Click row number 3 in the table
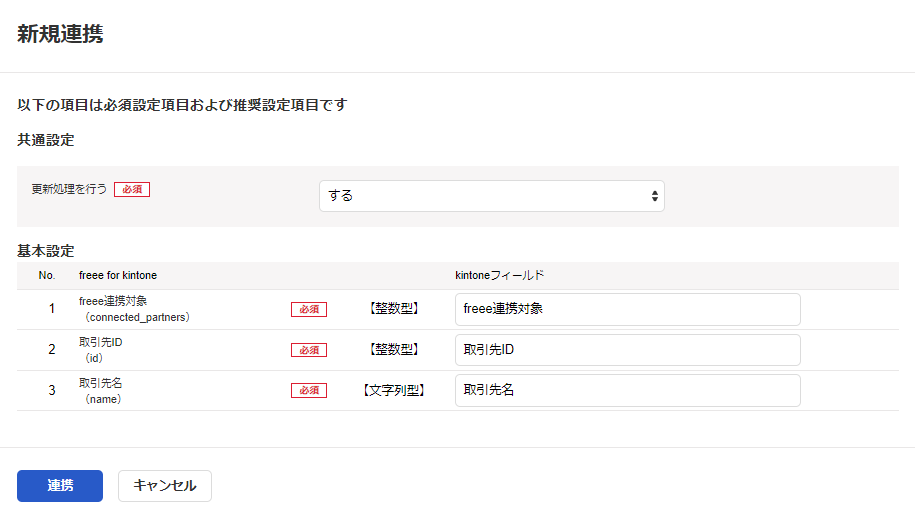This screenshot has height=519, width=915. (x=52, y=390)
